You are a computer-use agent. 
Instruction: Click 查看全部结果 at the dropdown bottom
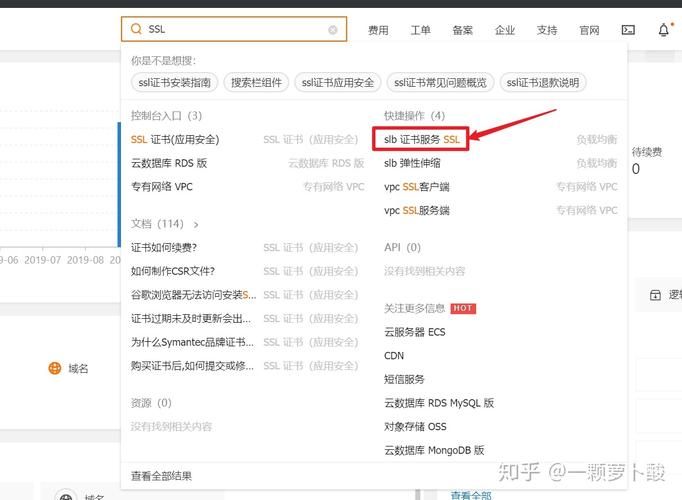[x=161, y=476]
